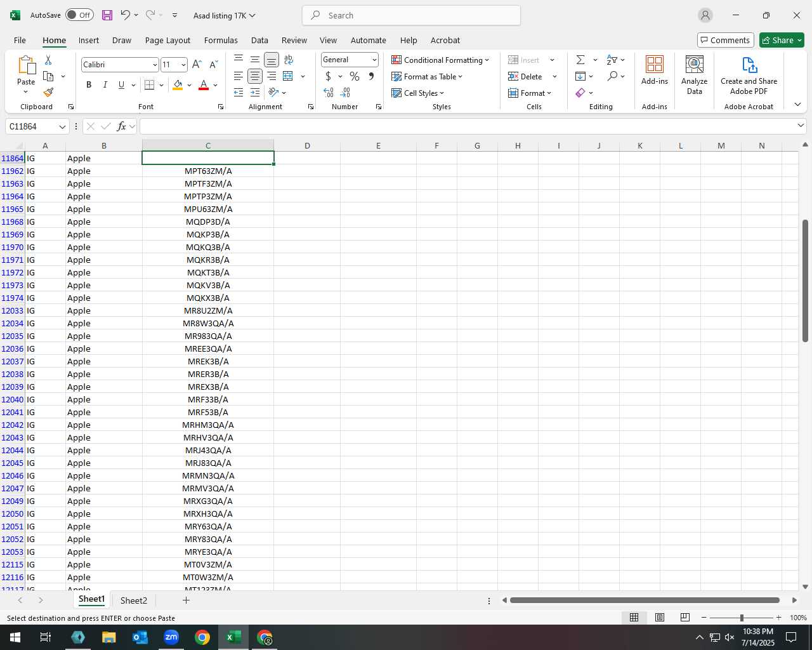This screenshot has width=812, height=650.
Task: Click Decrease Decimal icon
Action: (345, 93)
